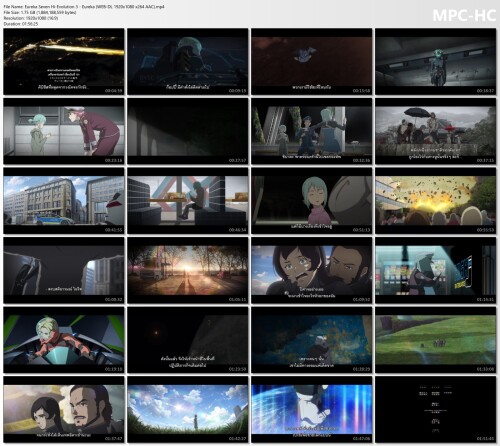
Task: Click the Duration line in header
Action: pos(21,24)
